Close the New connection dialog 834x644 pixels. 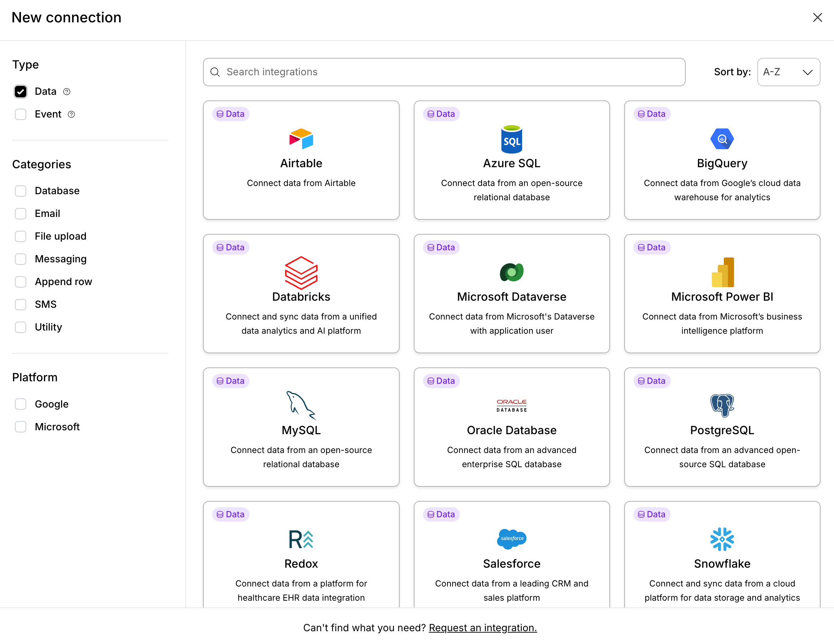(x=817, y=17)
